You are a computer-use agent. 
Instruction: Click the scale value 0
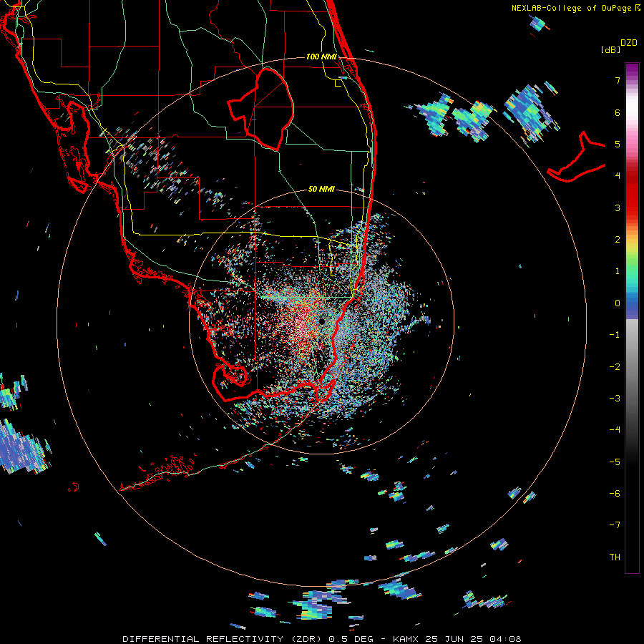(x=618, y=303)
